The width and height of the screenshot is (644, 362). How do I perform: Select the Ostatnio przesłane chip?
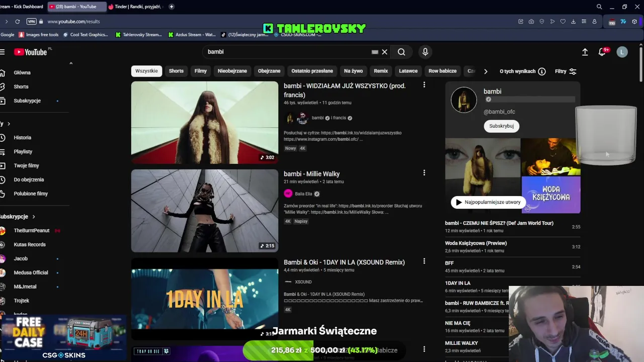(x=312, y=71)
